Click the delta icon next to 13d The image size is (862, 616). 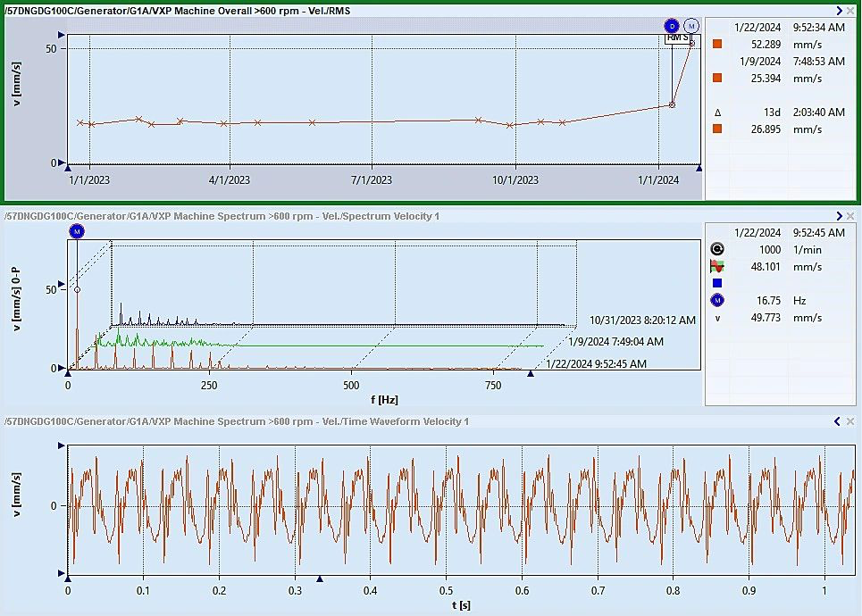click(717, 112)
